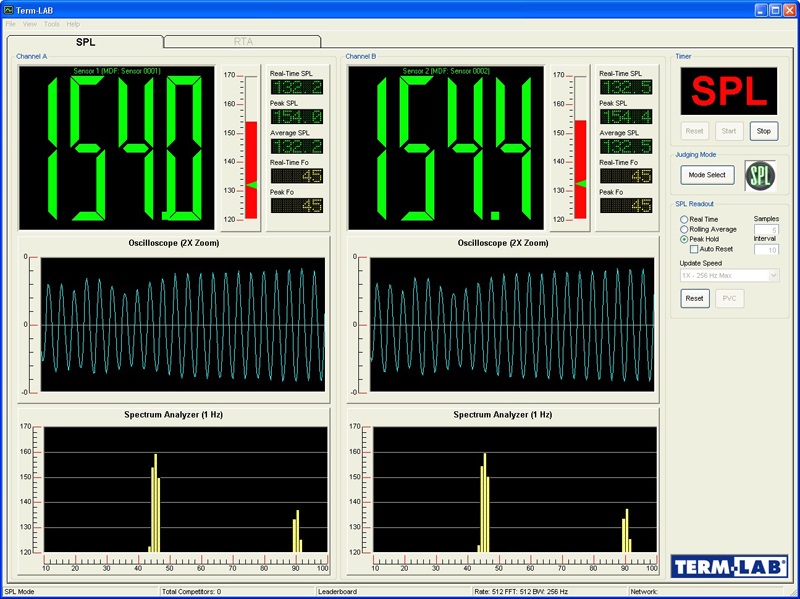Click the Mode Select button
This screenshot has height=599, width=800.
708,175
